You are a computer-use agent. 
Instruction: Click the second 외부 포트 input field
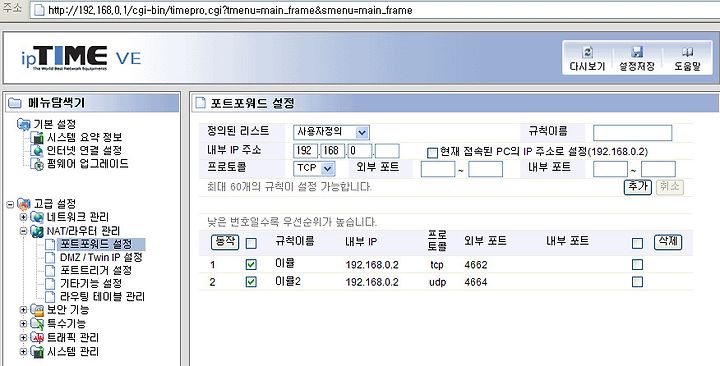485,169
